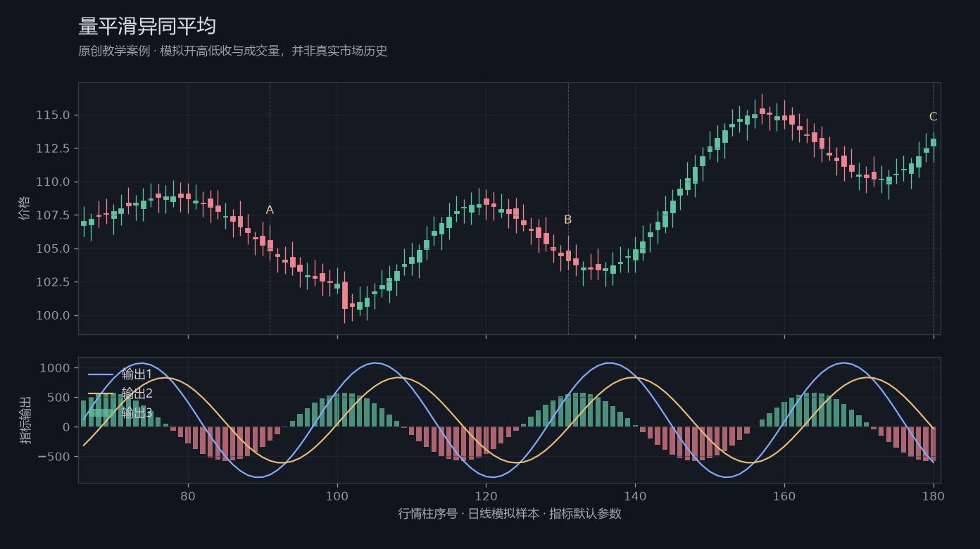Click indicator tick −500
Screen dimensions: 980x549
pos(54,457)
